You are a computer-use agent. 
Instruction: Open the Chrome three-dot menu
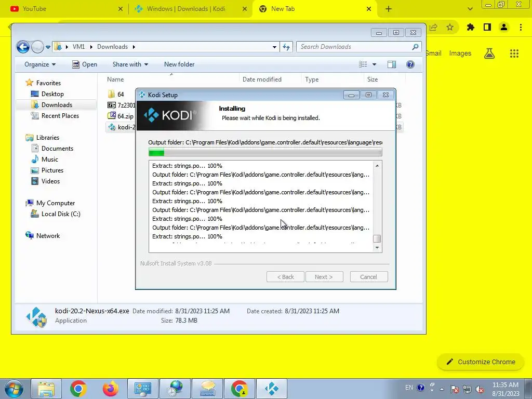(x=521, y=27)
